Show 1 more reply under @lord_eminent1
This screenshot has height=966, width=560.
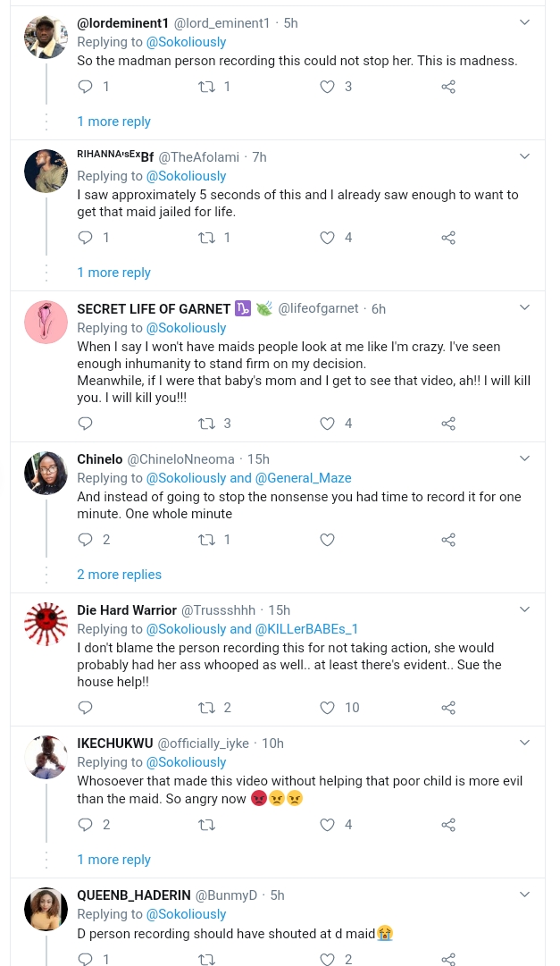click(113, 122)
